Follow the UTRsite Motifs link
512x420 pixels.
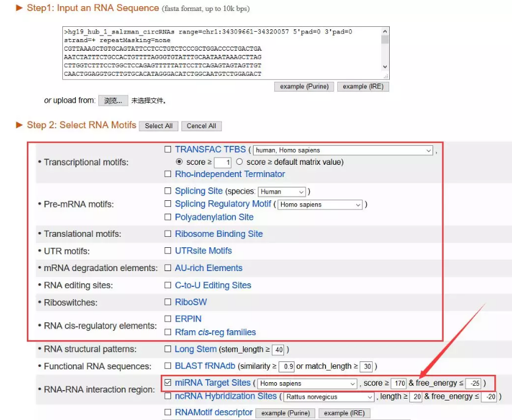pyautogui.click(x=203, y=251)
